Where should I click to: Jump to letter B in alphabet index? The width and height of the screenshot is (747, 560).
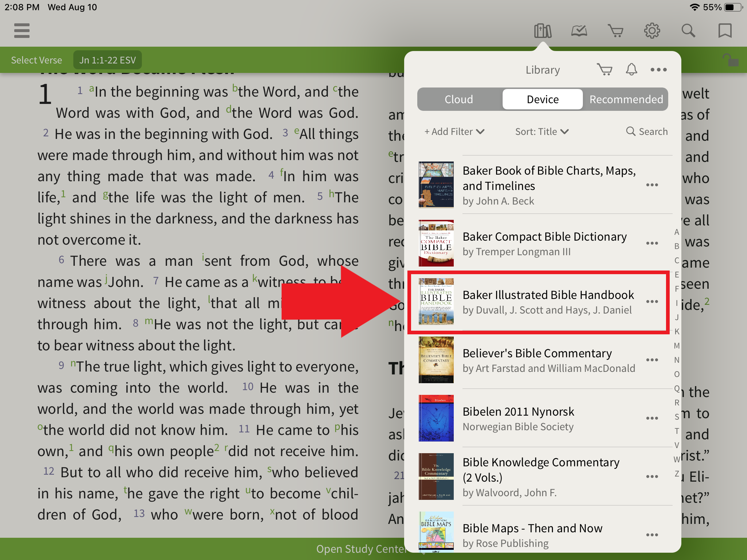click(x=677, y=246)
